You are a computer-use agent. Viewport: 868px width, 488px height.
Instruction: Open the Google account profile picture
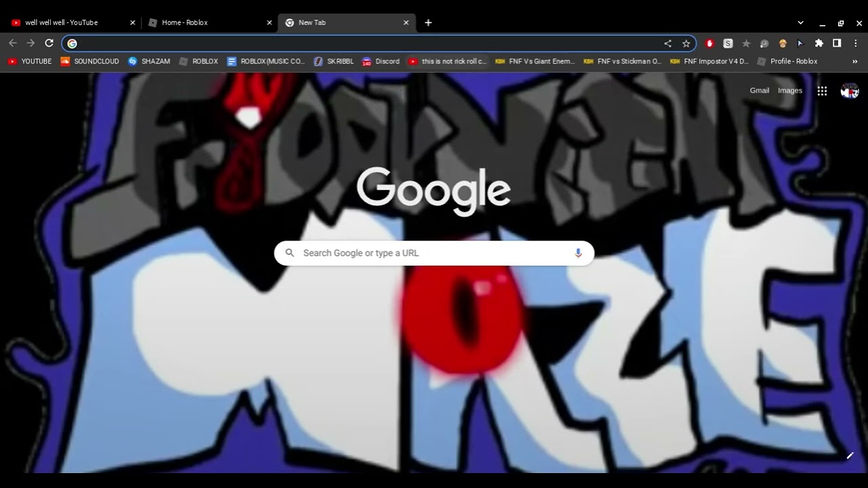[x=850, y=91]
